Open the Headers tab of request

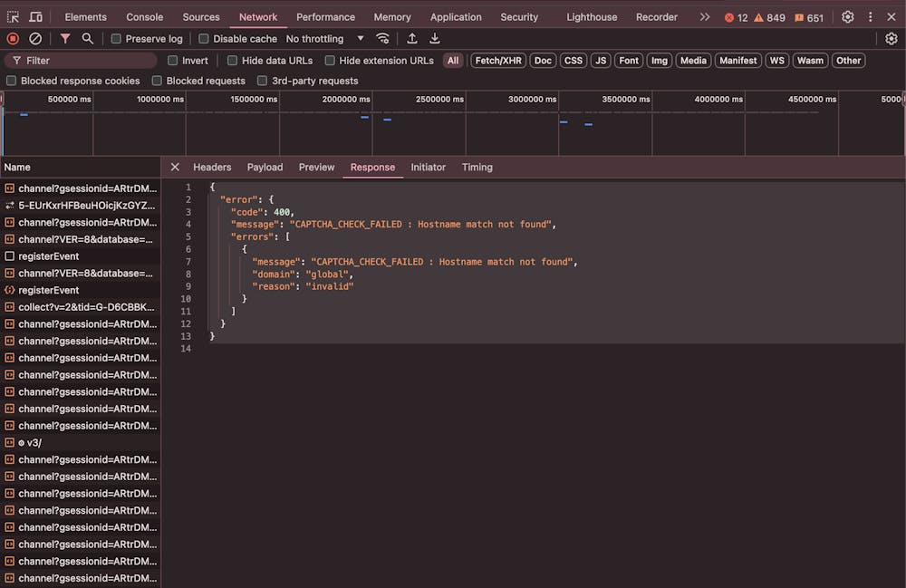tap(212, 168)
